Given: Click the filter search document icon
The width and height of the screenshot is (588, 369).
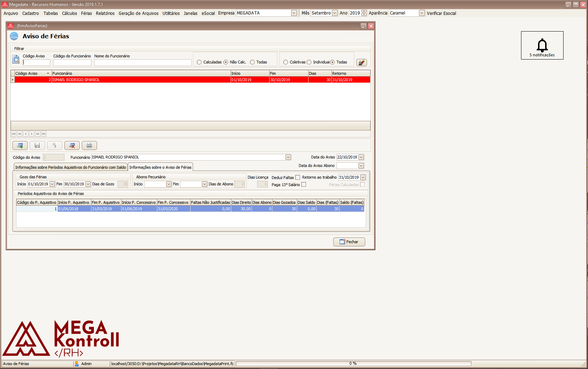Looking at the screenshot, I should click(16, 60).
